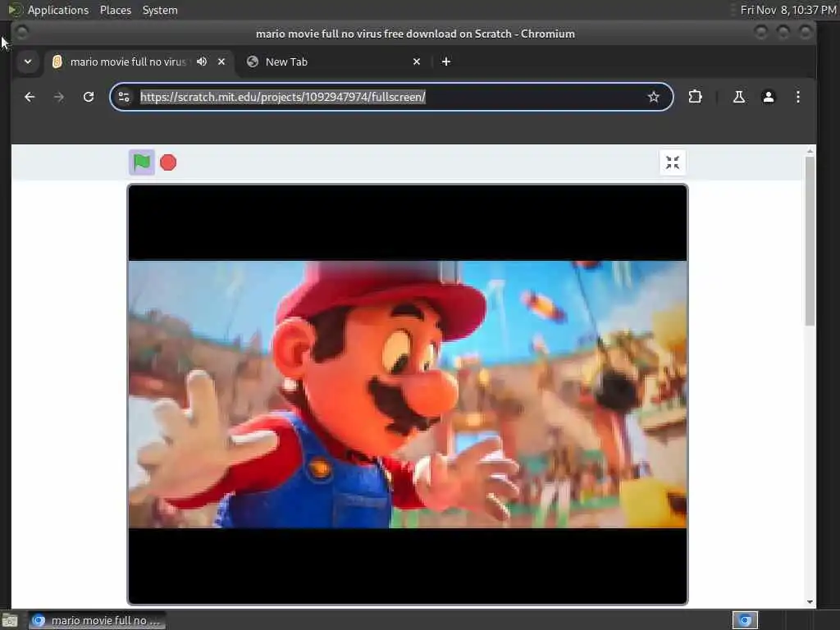
Task: Click the scroll up arrow of page
Action: coord(810,152)
